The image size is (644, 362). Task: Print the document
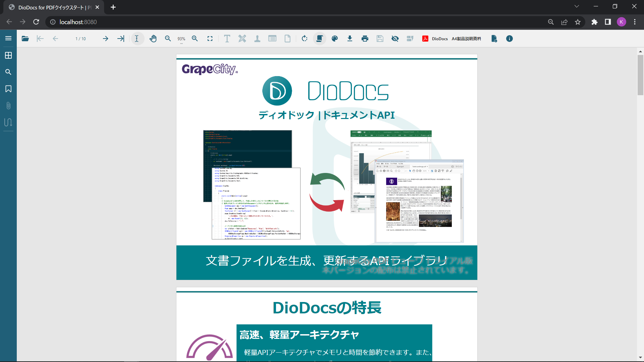click(x=365, y=39)
